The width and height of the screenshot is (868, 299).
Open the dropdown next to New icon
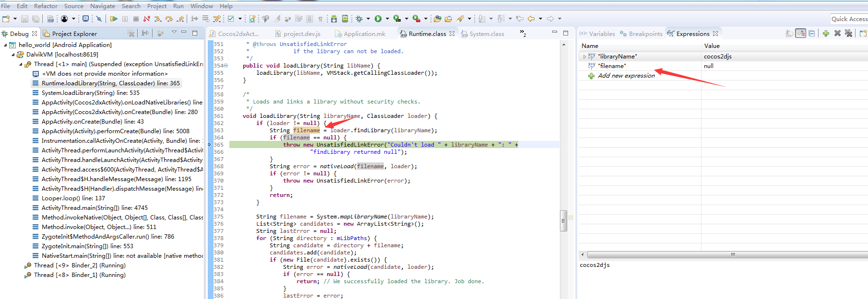[15, 19]
